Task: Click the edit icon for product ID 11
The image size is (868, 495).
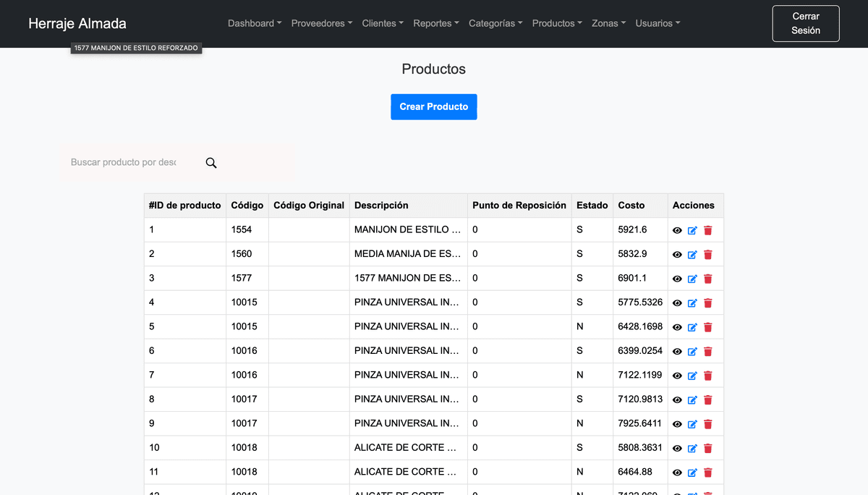Action: coord(692,473)
